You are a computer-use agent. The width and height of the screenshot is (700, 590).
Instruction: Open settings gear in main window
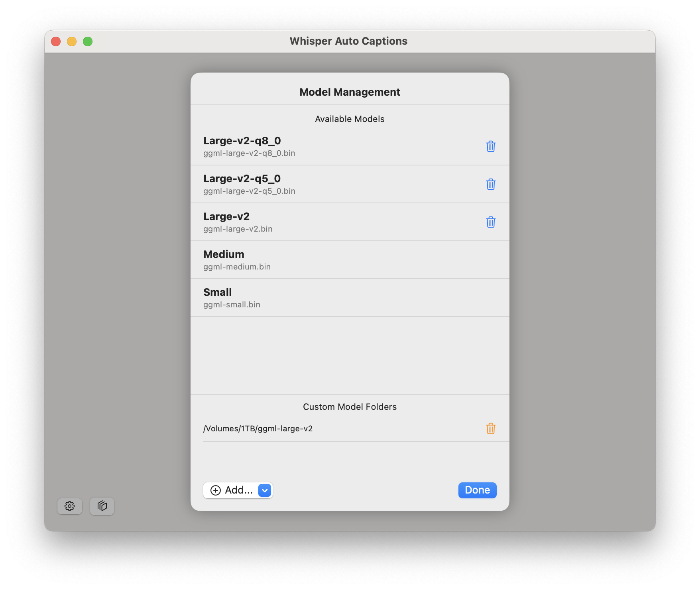70,506
